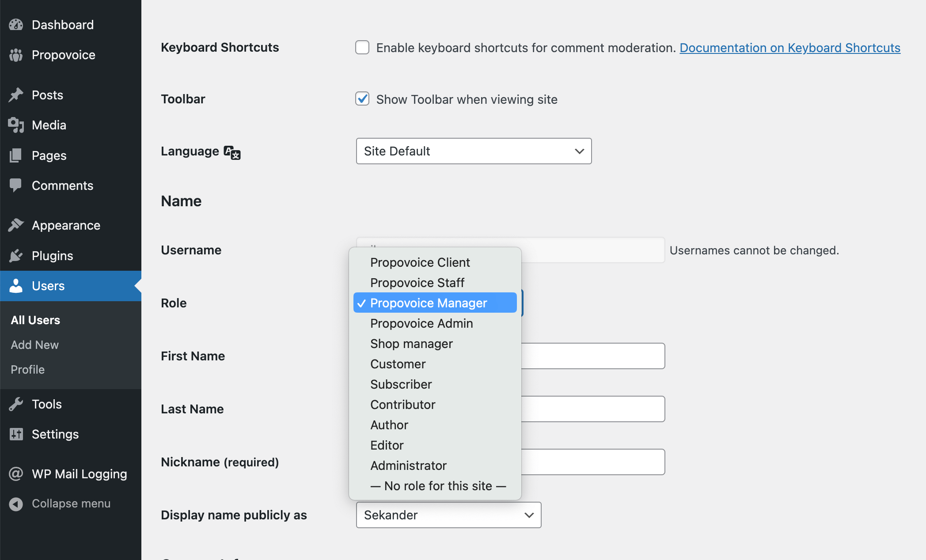The image size is (926, 560).
Task: Open Tools menu
Action: pos(71,404)
